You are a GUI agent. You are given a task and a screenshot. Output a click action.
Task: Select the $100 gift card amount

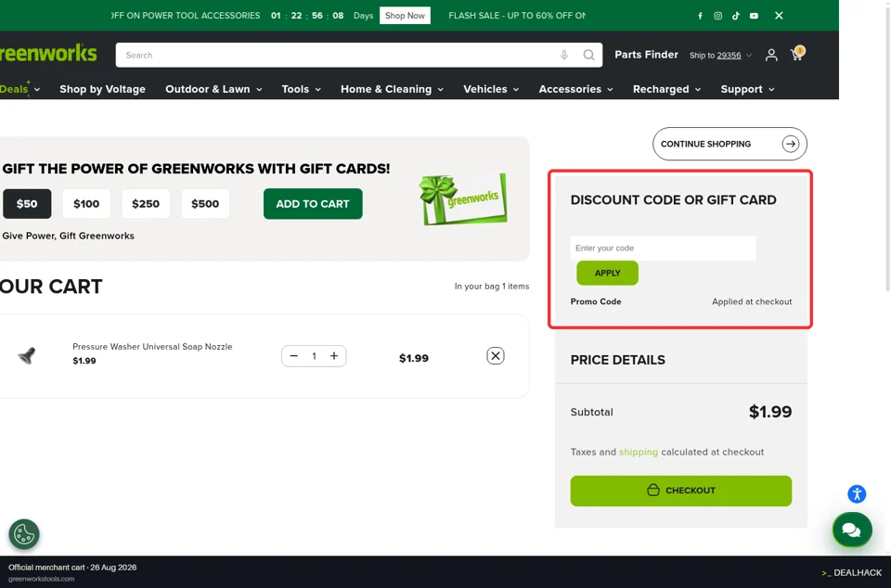click(x=86, y=204)
